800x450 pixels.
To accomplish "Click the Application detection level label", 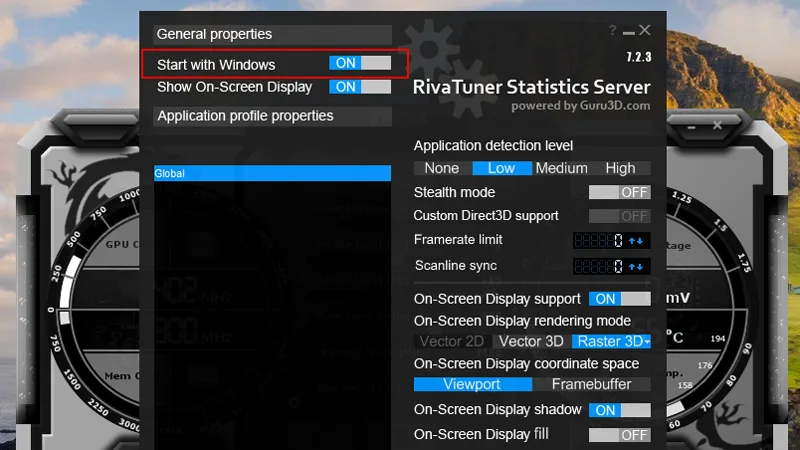I will pos(493,146).
